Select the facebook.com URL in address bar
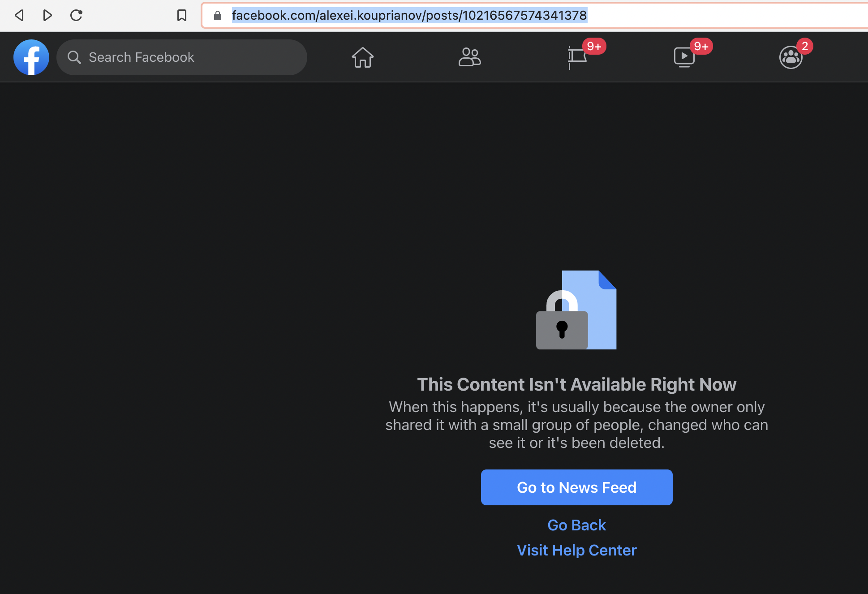868x594 pixels. coord(409,15)
